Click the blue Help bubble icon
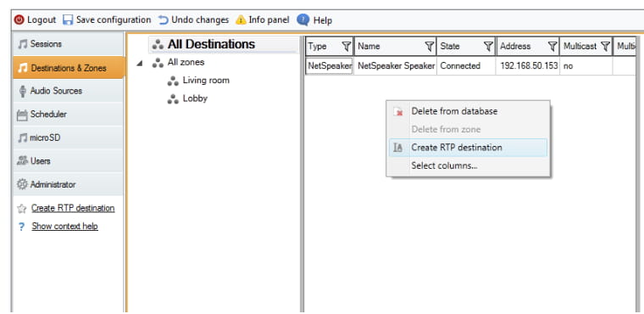The width and height of the screenshot is (644, 314). (x=303, y=20)
